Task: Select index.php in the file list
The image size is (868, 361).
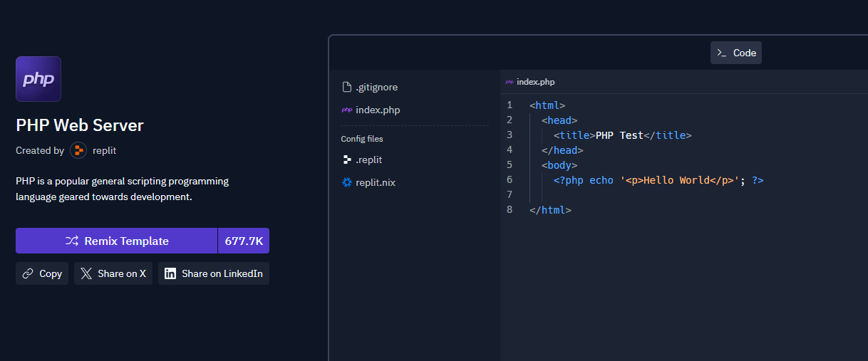Action: tap(378, 110)
